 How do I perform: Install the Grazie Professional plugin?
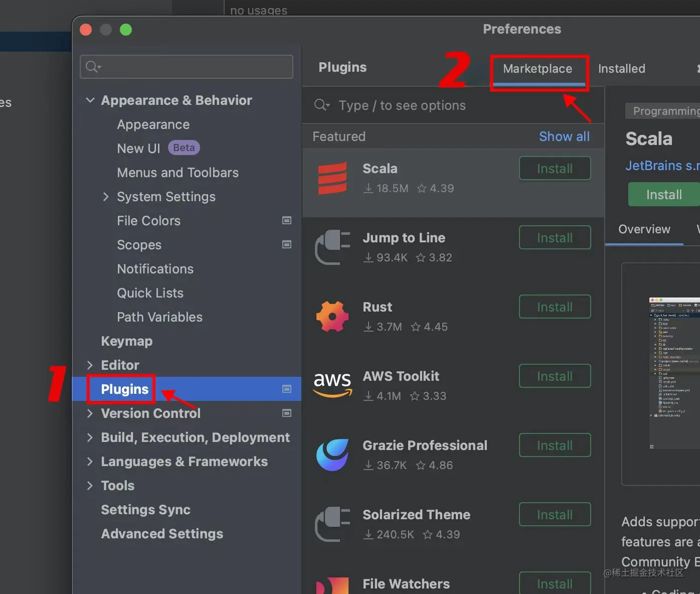(555, 445)
